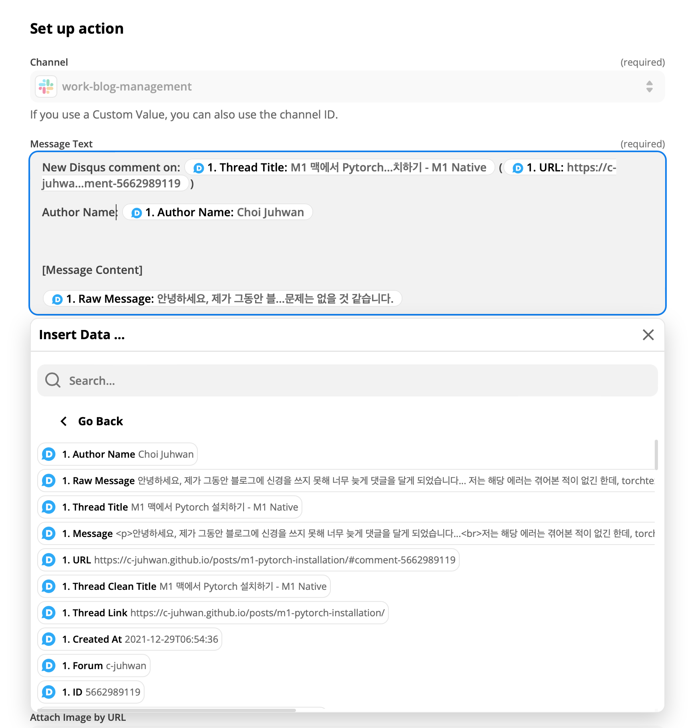Click the Slack icon in the Channel field
Viewport: 700px width, 728px height.
[46, 86]
